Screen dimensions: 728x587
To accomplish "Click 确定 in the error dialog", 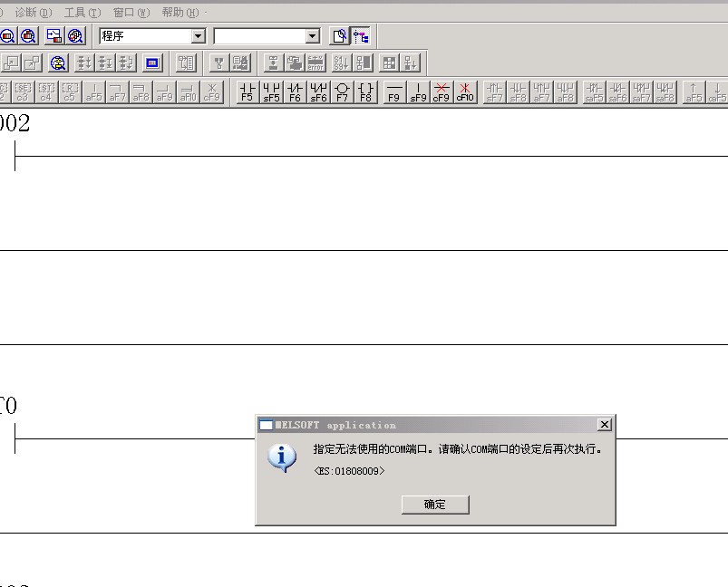I will [435, 505].
